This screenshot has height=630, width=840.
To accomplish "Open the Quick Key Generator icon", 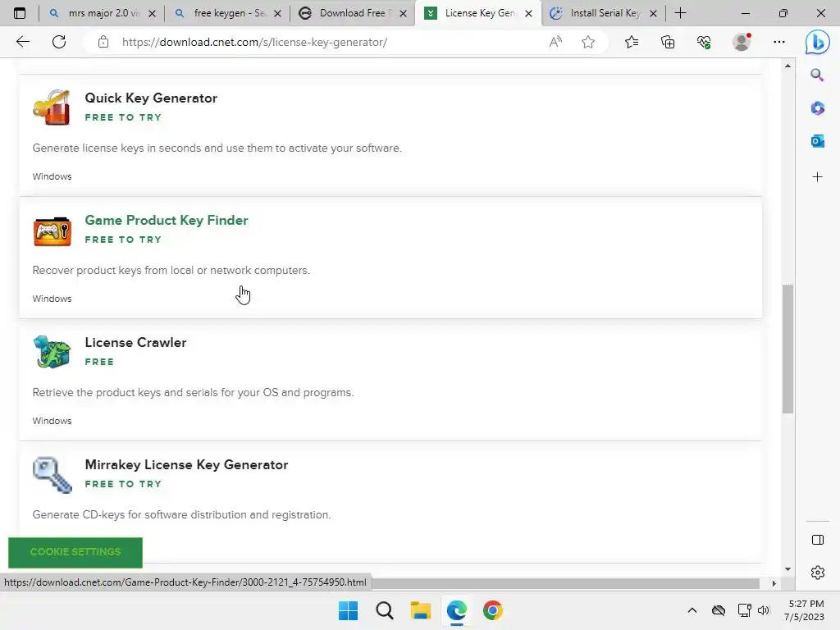I will click(x=52, y=107).
